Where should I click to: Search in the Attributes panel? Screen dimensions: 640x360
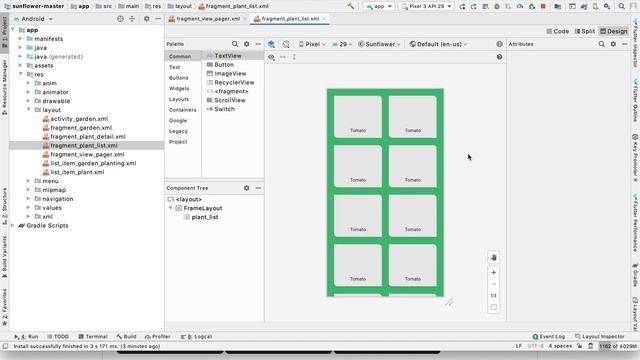click(602, 44)
